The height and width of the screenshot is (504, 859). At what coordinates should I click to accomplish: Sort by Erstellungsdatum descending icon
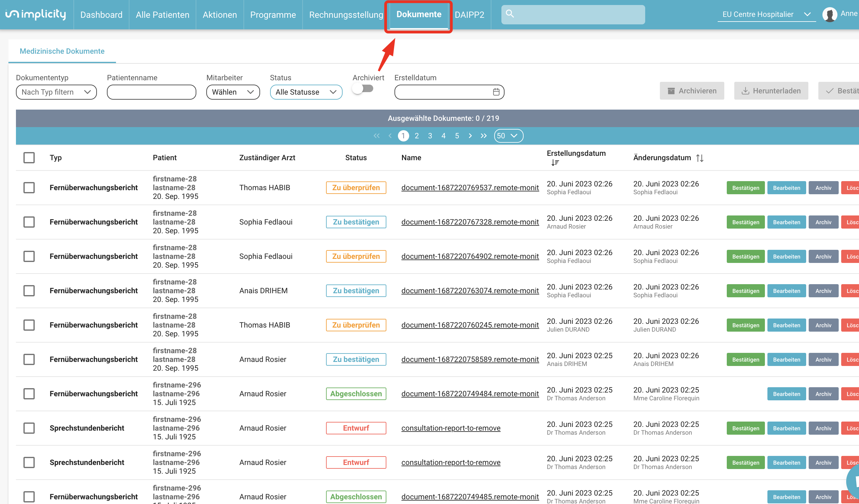[555, 163]
